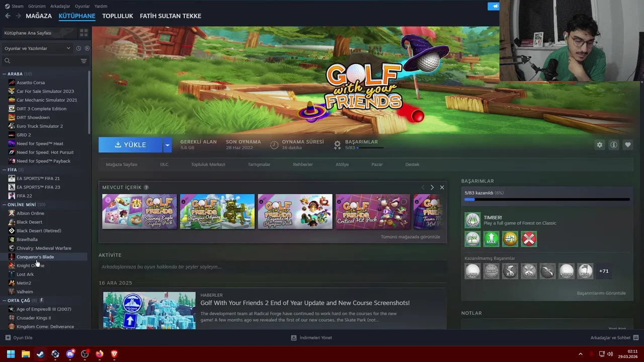This screenshot has height=362, width=644.
Task: Open the Görünüm menu
Action: tap(37, 6)
